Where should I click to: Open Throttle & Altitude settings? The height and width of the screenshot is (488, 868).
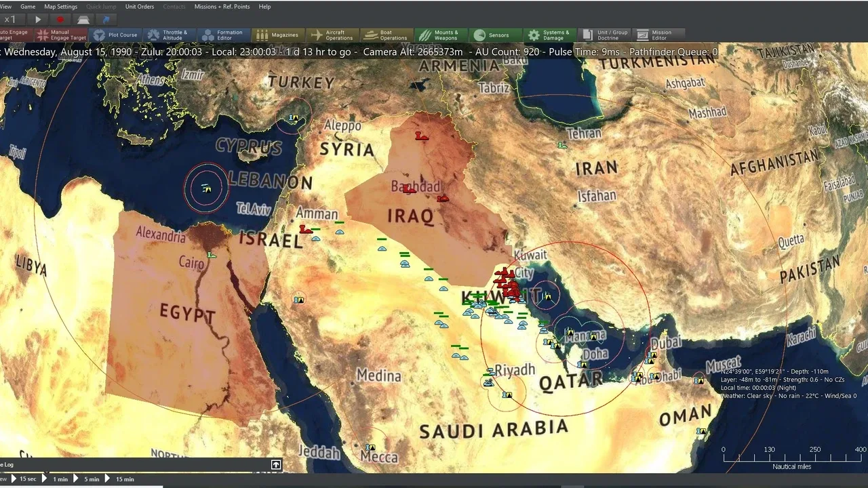click(x=168, y=35)
